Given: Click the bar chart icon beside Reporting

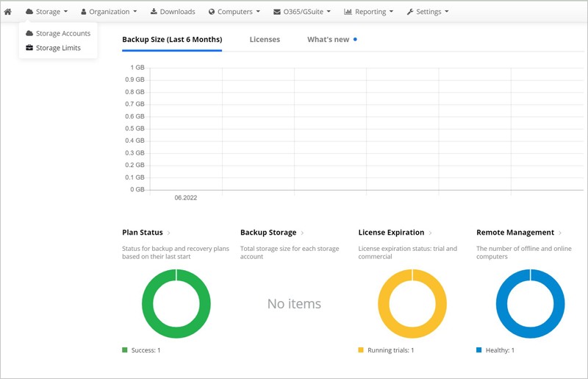Looking at the screenshot, I should pyautogui.click(x=348, y=12).
